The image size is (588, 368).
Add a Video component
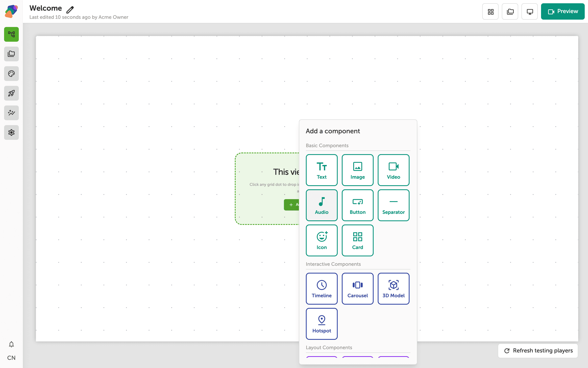393,170
